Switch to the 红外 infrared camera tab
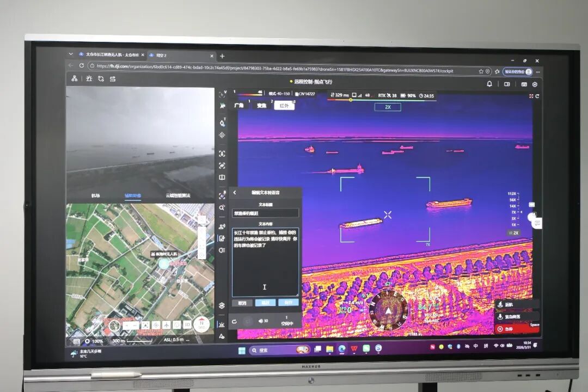This screenshot has height=392, width=588. (x=284, y=106)
